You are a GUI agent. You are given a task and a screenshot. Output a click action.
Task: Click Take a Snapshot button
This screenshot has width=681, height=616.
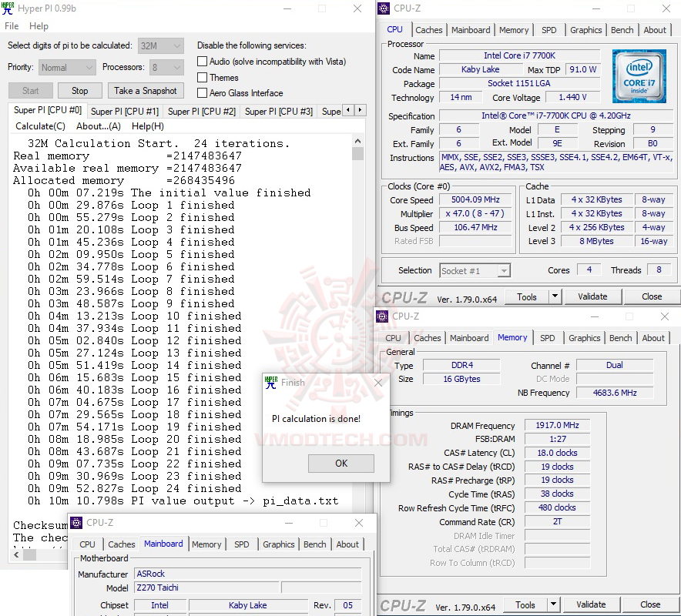pos(146,91)
